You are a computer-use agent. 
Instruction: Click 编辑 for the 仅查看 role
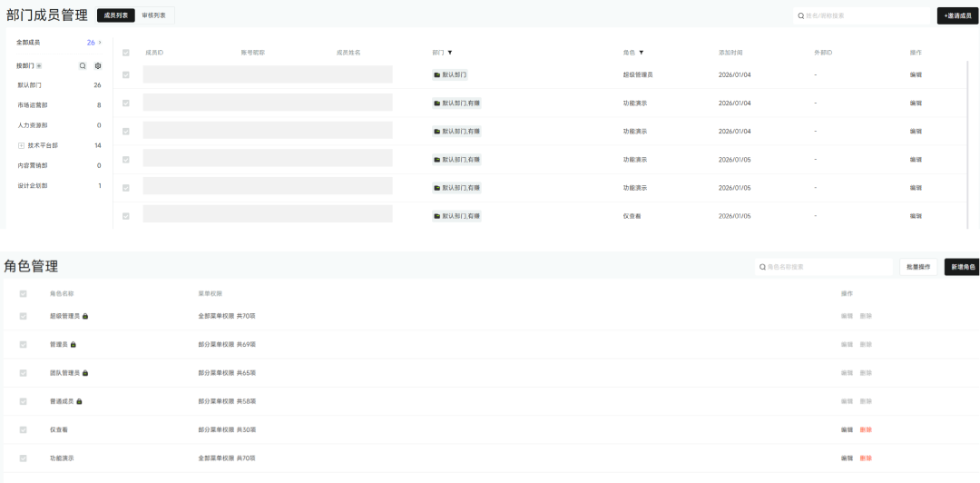tap(847, 429)
